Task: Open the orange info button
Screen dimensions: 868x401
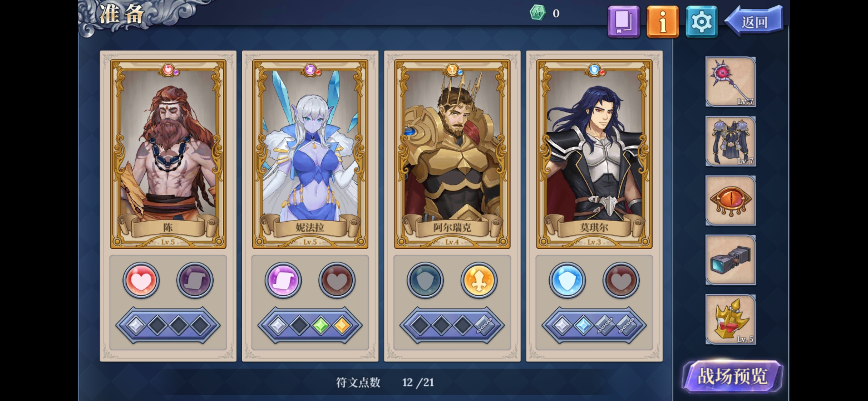Action: 662,22
